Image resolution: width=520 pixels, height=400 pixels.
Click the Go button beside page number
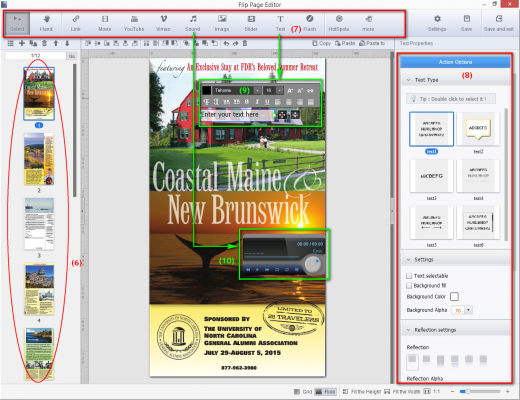coord(72,56)
